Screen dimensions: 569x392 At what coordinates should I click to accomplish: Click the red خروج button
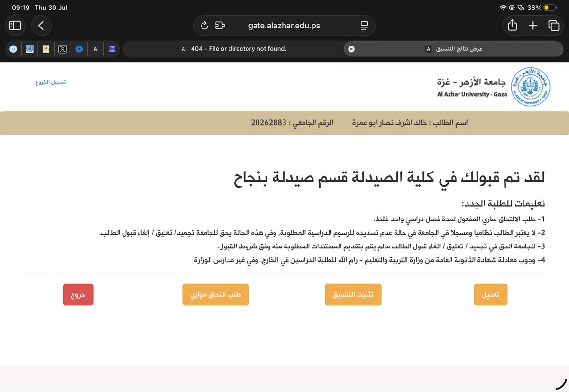[78, 294]
